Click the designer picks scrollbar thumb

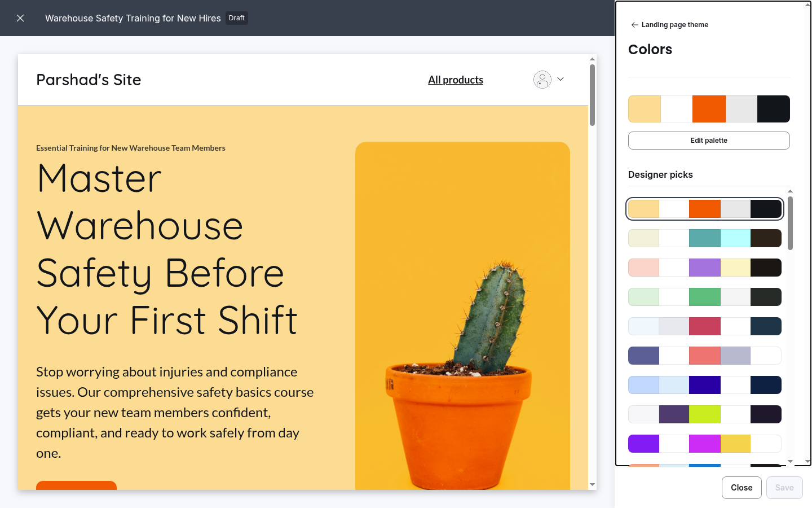[x=790, y=223]
